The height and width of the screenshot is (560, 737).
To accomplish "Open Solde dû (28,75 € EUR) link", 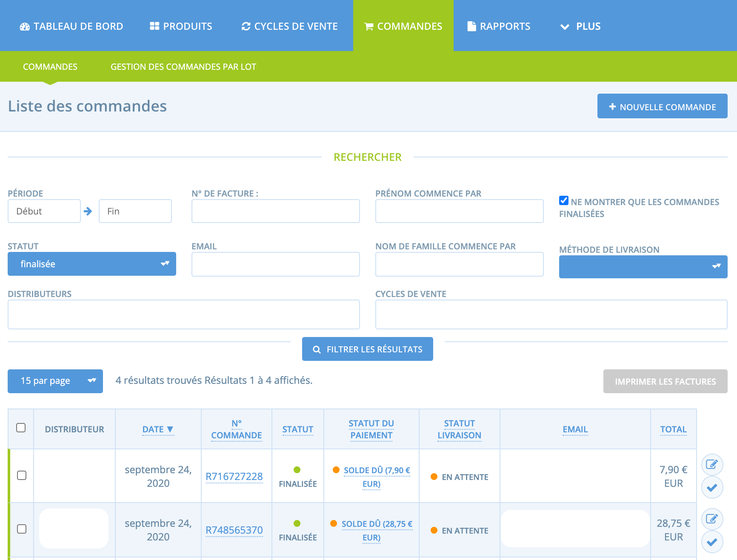I will (377, 530).
